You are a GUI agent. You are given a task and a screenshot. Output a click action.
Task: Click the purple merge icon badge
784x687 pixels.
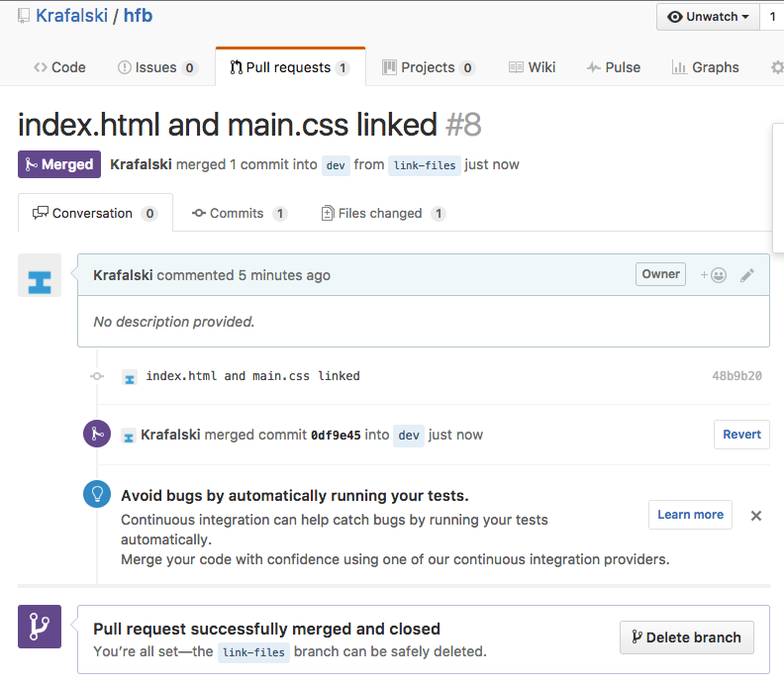click(x=96, y=434)
